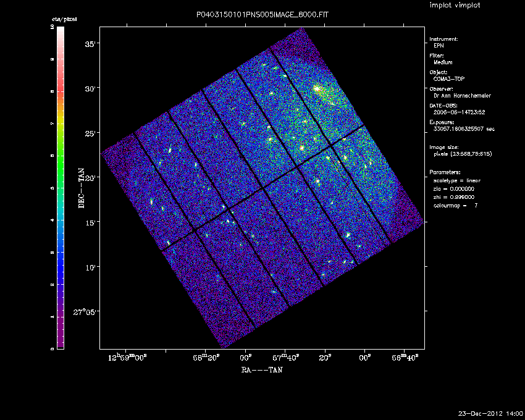This screenshot has height=420, width=525.
Task: Click the file title P0403150101PNS005IMAGE_8000.FIT
Action: (x=262, y=15)
